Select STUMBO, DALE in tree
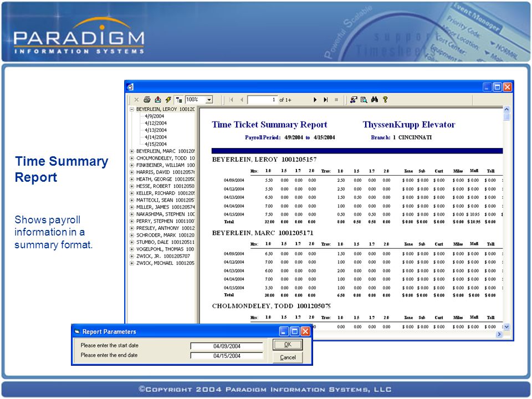 [165, 242]
